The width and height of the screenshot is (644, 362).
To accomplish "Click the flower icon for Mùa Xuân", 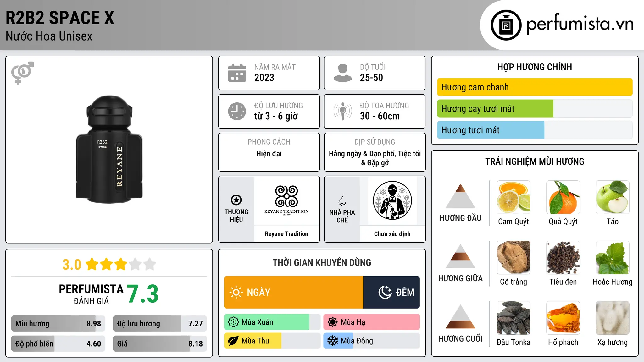I will coord(233,322).
